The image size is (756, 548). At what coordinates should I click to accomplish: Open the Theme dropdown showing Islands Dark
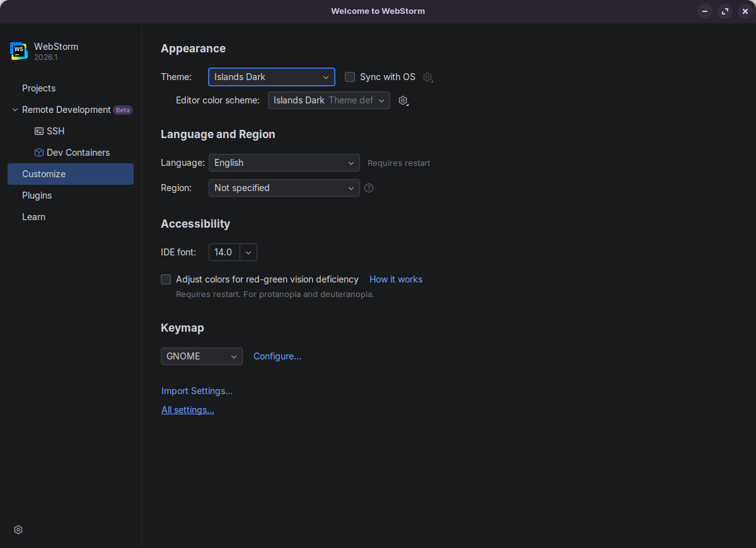pos(271,77)
